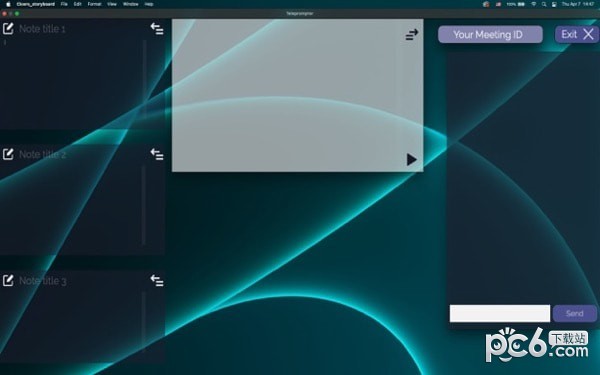
Task: Click the Wi-Fi icon in the menu bar
Action: click(533, 4)
